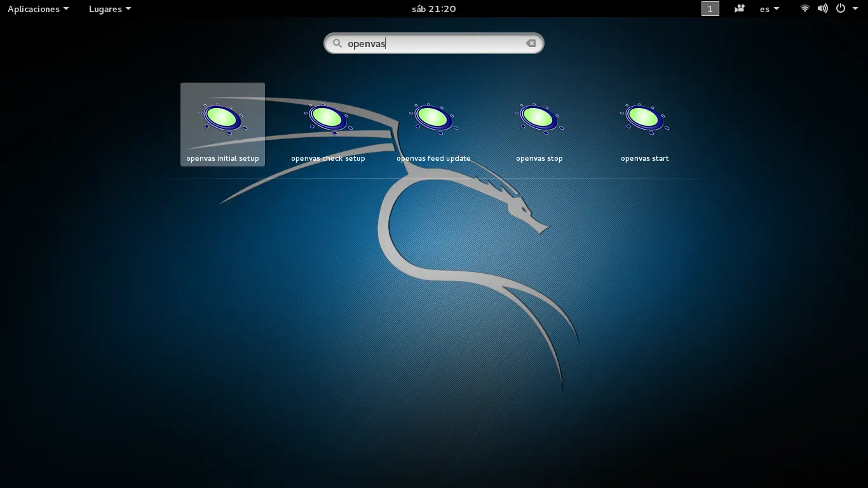This screenshot has height=488, width=868.
Task: Expand the system menu arrow
Action: (855, 9)
